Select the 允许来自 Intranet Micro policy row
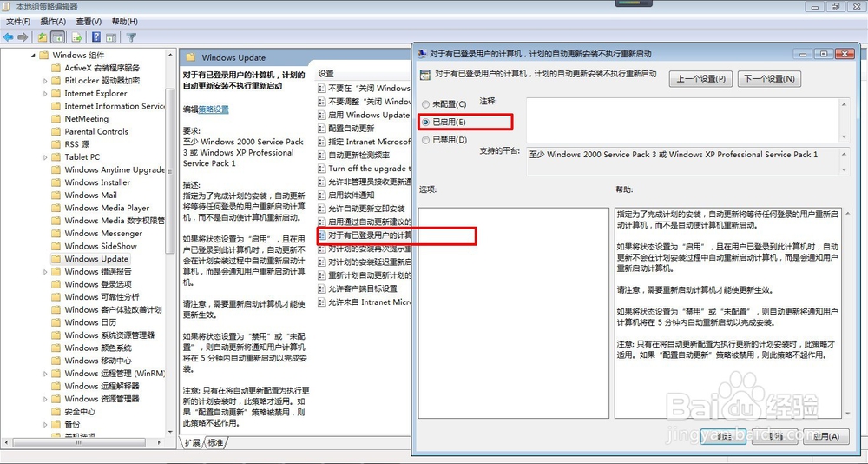868x464 pixels. (365, 302)
